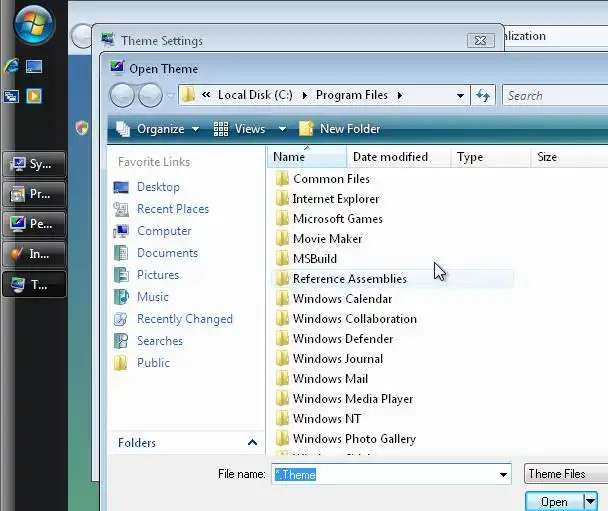This screenshot has width=608, height=511.
Task: Click the Back navigation button in Open Theme
Action: click(x=122, y=95)
